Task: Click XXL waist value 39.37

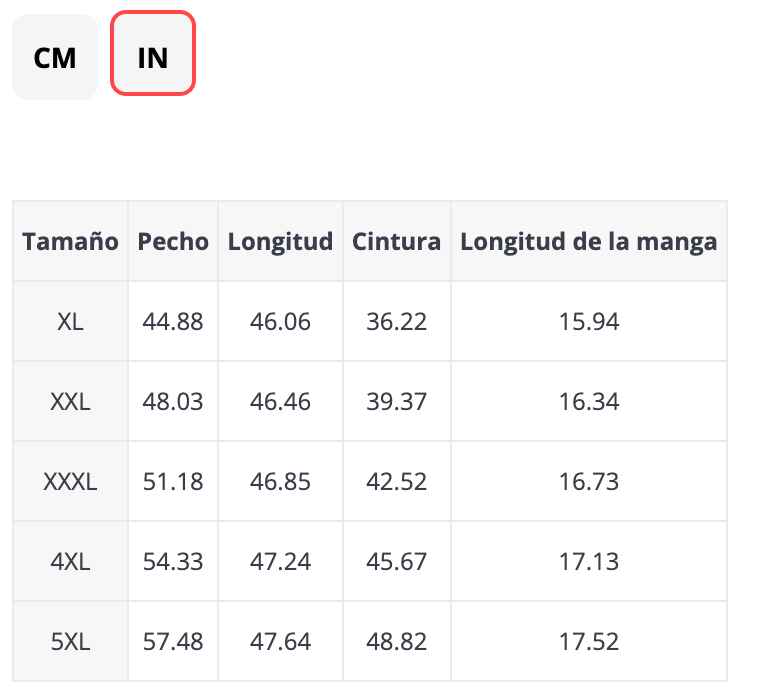Action: tap(396, 402)
